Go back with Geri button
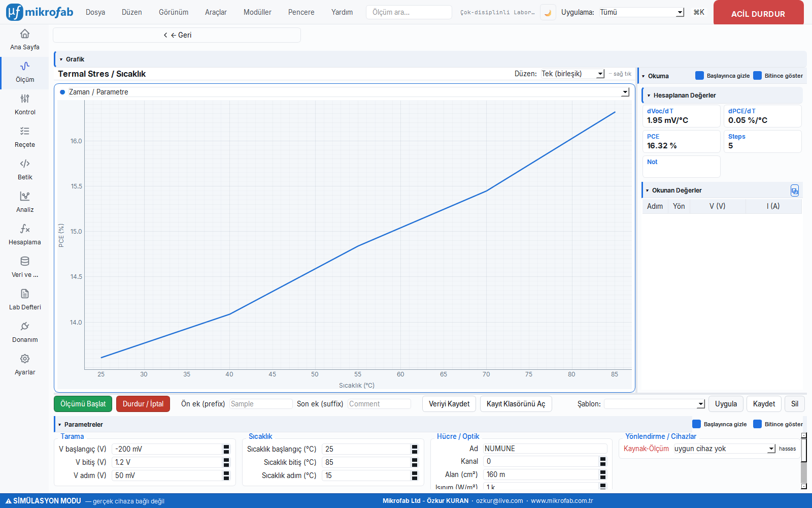This screenshot has height=508, width=812. 177,35
